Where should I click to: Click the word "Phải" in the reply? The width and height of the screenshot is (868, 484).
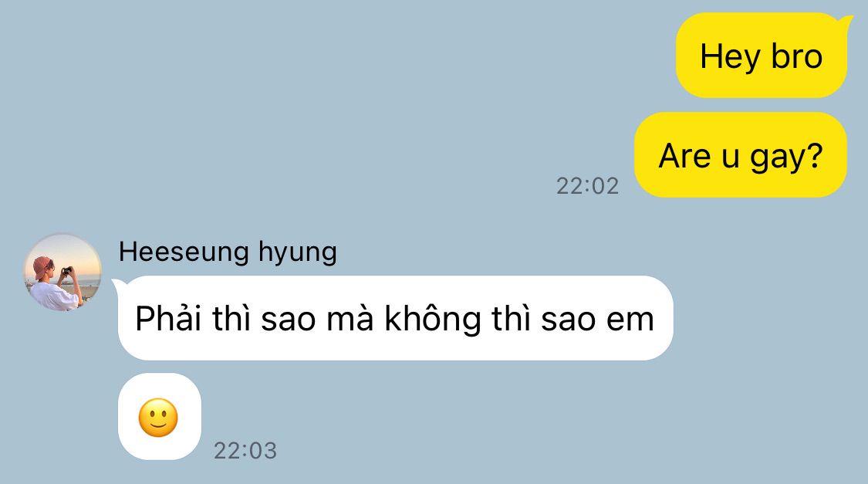167,318
